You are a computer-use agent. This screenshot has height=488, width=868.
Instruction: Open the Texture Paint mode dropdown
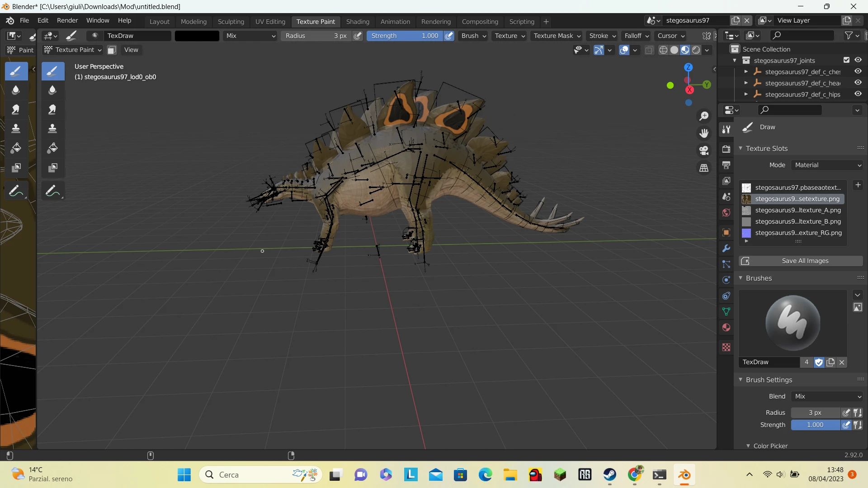(x=73, y=50)
